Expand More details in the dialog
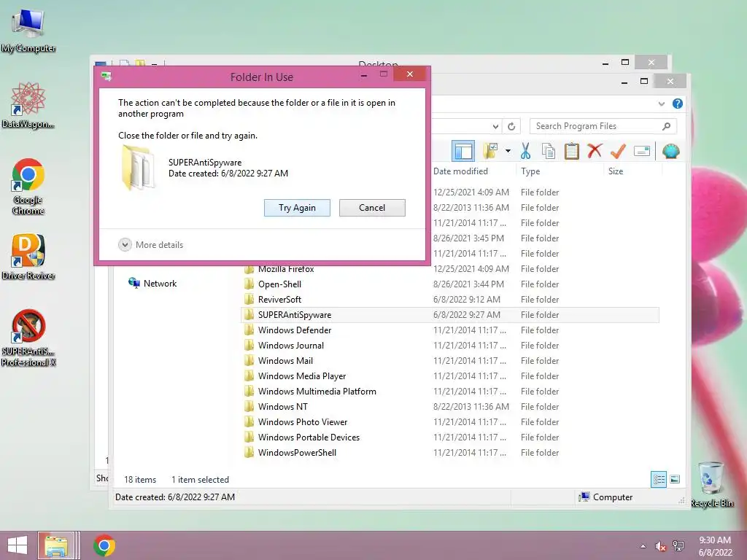747x560 pixels. 151,245
